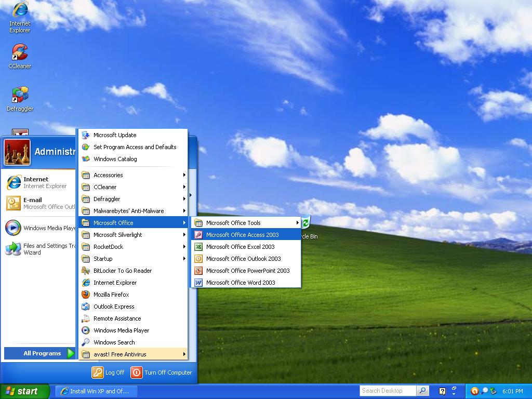This screenshot has height=399, width=532.
Task: Open Remote Assistance icon
Action: (86, 318)
